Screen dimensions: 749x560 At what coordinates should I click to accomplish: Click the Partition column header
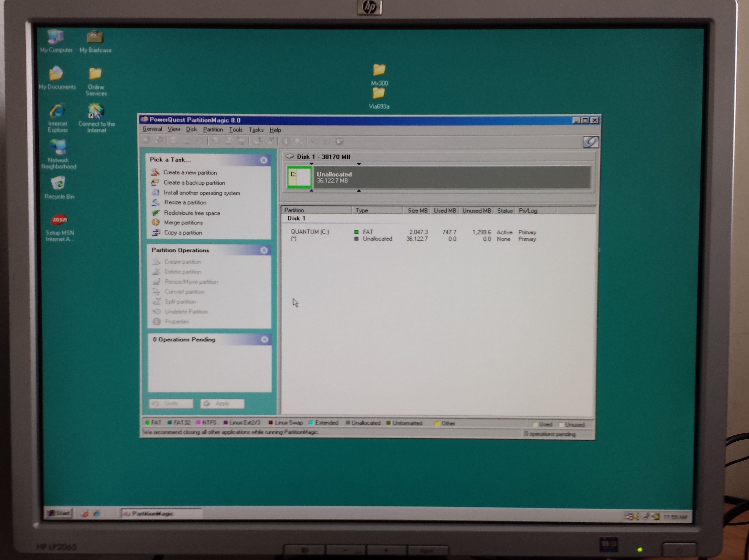tap(317, 210)
